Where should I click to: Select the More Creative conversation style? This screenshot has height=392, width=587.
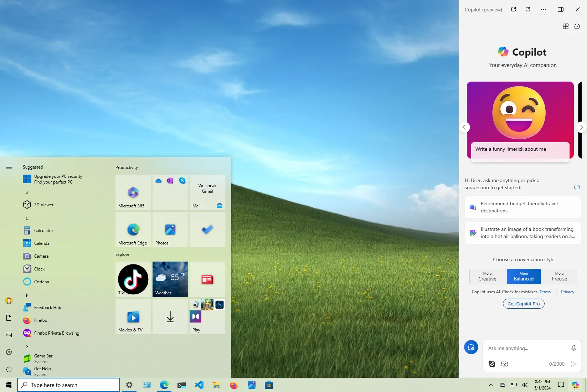[487, 277]
